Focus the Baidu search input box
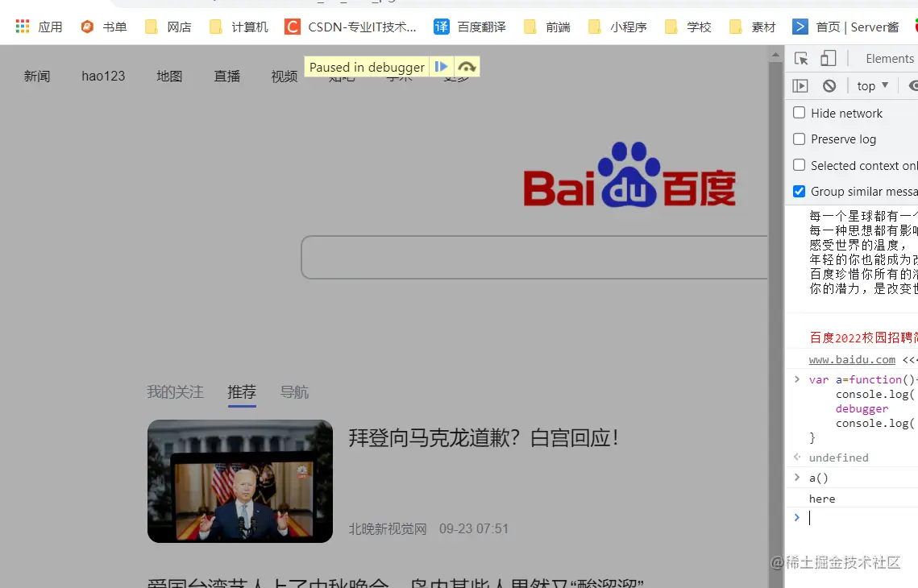The height and width of the screenshot is (588, 918). [x=534, y=258]
